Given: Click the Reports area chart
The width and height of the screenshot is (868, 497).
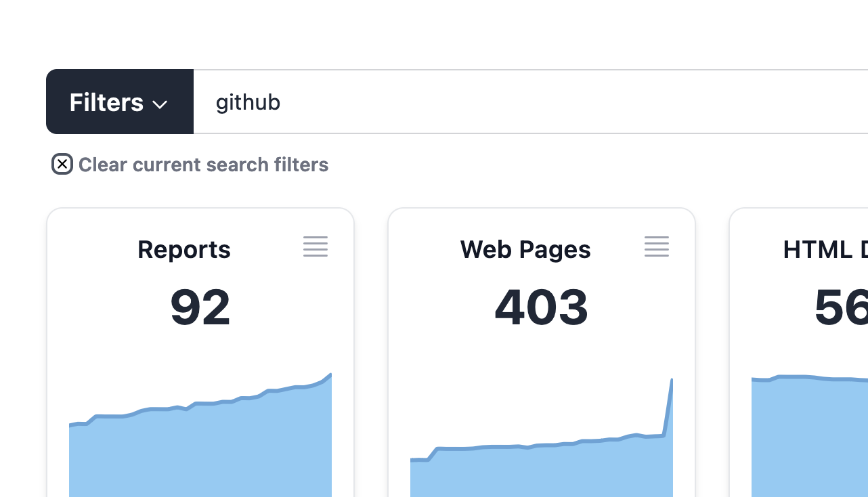Looking at the screenshot, I should pos(200,435).
